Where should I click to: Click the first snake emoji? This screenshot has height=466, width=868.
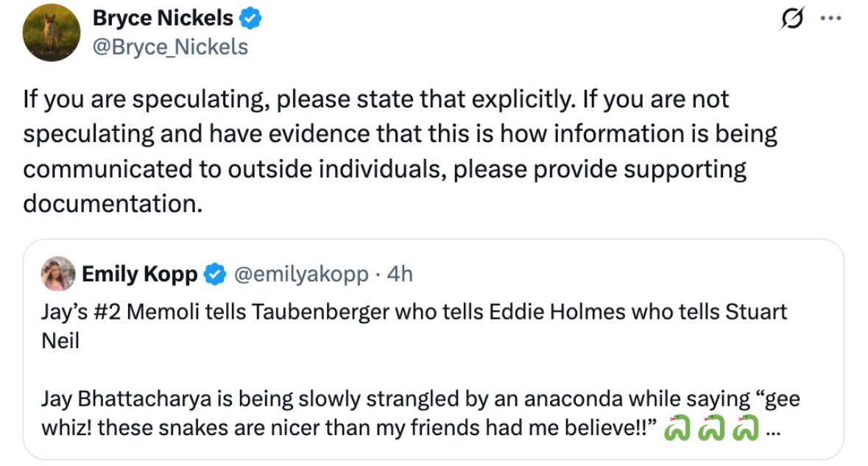pyautogui.click(x=677, y=428)
